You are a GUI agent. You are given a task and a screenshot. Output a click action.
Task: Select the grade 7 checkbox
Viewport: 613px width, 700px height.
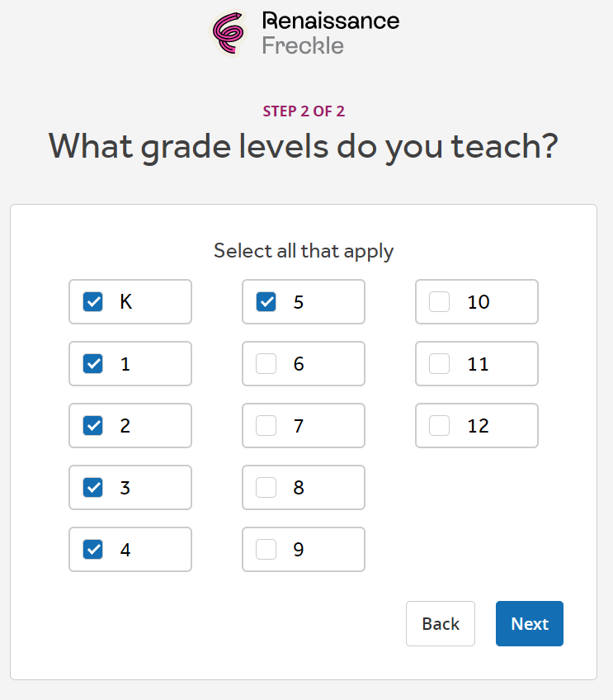266,426
